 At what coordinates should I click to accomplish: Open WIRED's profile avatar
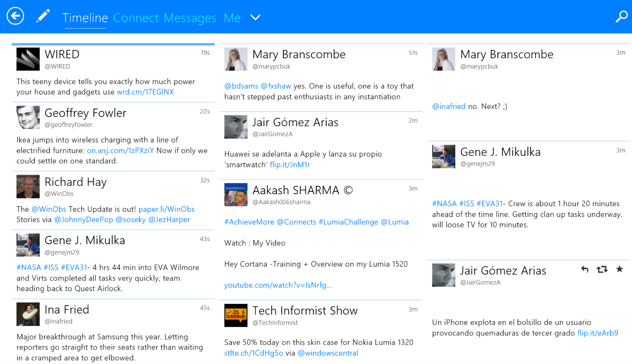tap(28, 59)
